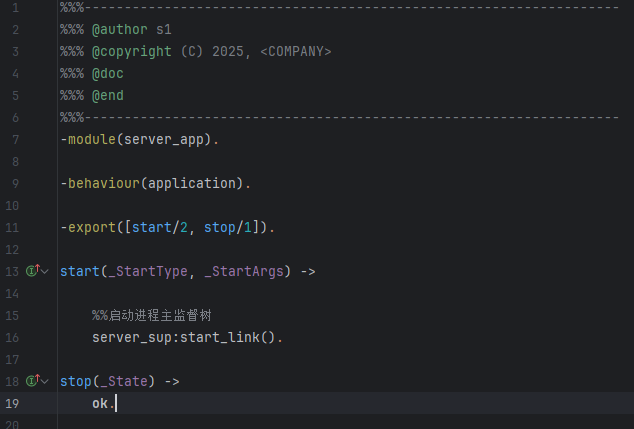
Task: Click the stop function name on line 18
Action: click(x=76, y=381)
